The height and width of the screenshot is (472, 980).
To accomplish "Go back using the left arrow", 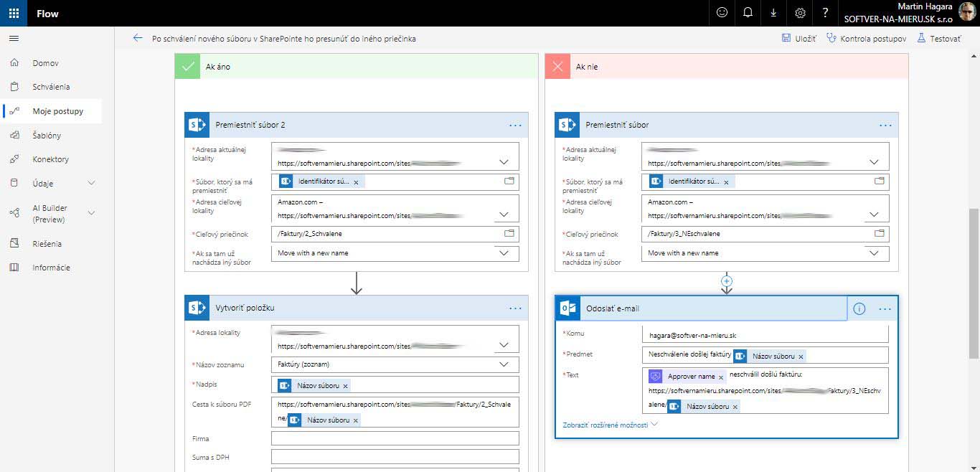I will (x=138, y=38).
